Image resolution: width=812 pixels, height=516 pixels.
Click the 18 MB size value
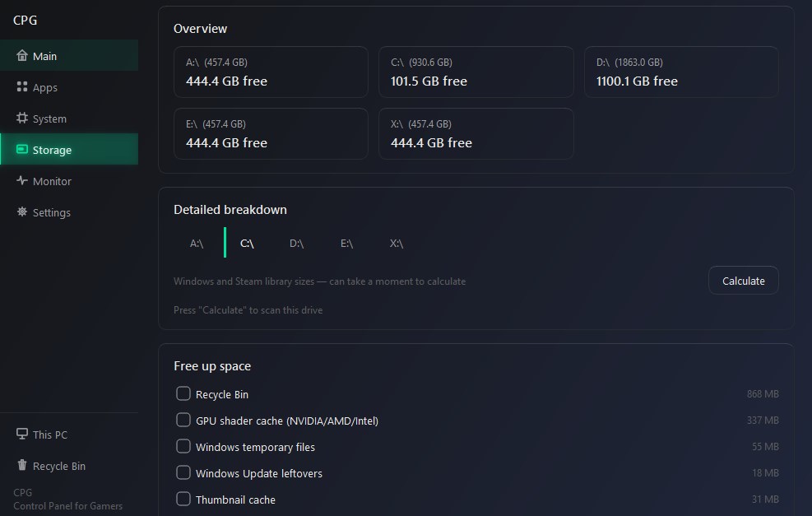765,473
